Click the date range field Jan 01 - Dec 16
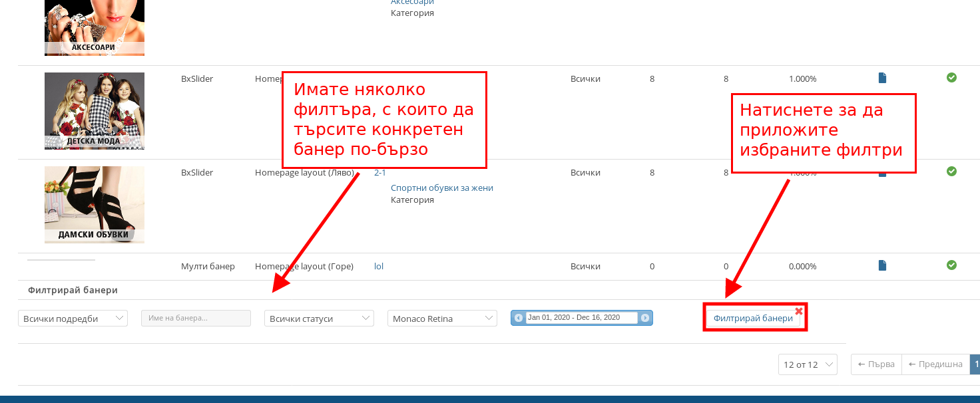Screen dimensions: 980x403 (581, 318)
